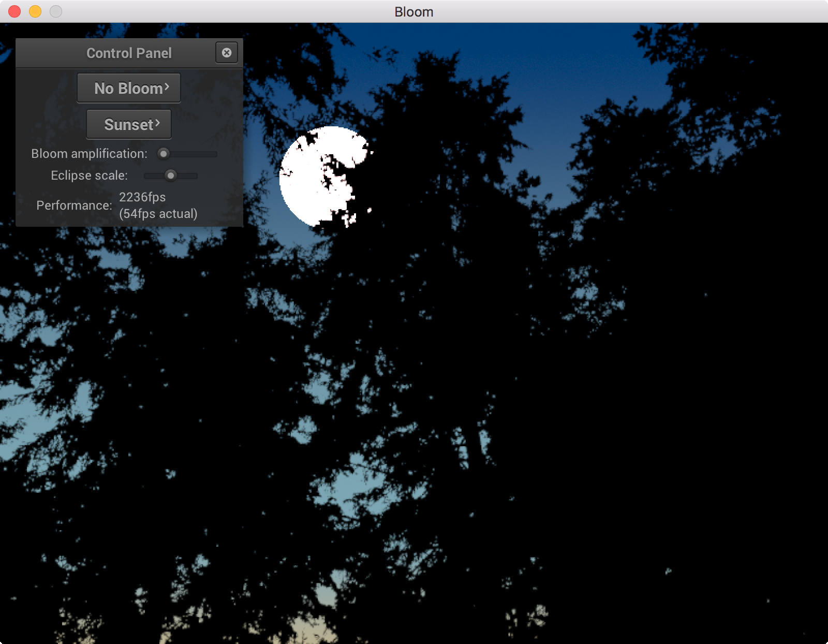Viewport: 828px width, 644px height.
Task: Click the Bloom amplification label
Action: pyautogui.click(x=89, y=154)
